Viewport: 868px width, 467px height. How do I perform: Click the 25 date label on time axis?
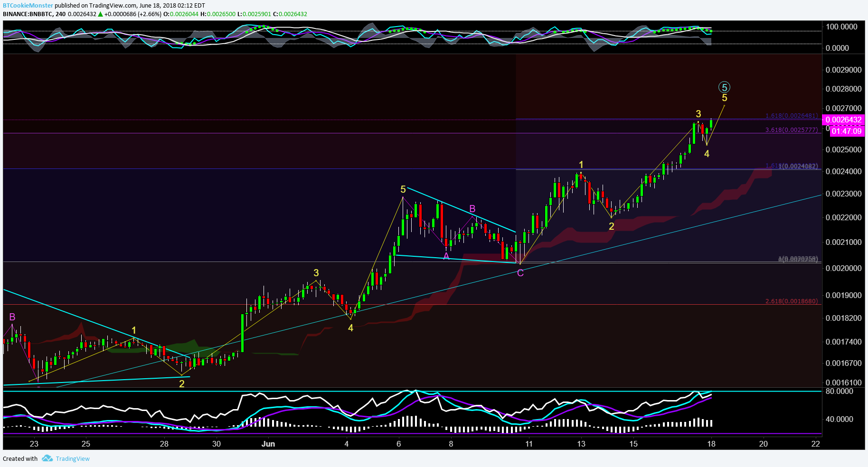click(85, 444)
